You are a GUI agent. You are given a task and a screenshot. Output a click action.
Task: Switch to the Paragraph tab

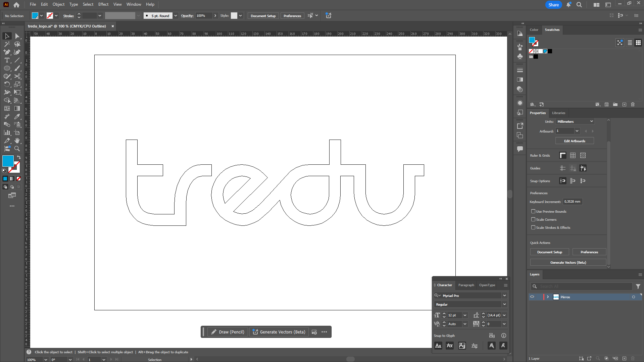466,285
